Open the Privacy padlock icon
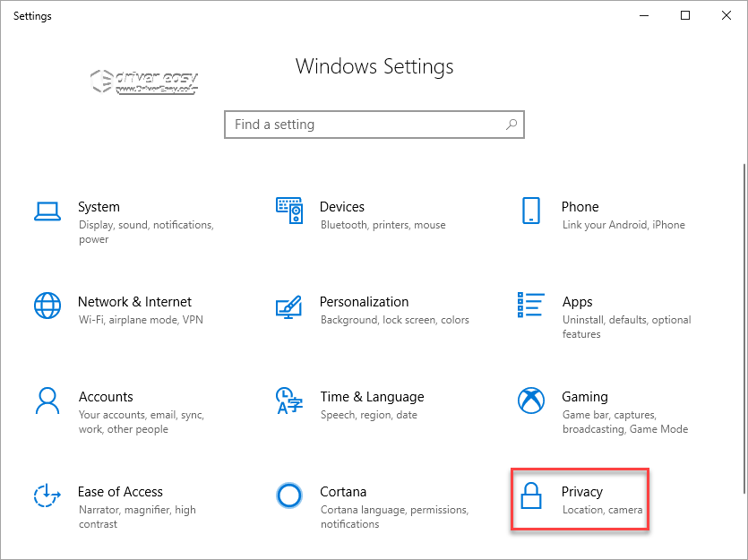Image resolution: width=748 pixels, height=560 pixels. tap(531, 495)
